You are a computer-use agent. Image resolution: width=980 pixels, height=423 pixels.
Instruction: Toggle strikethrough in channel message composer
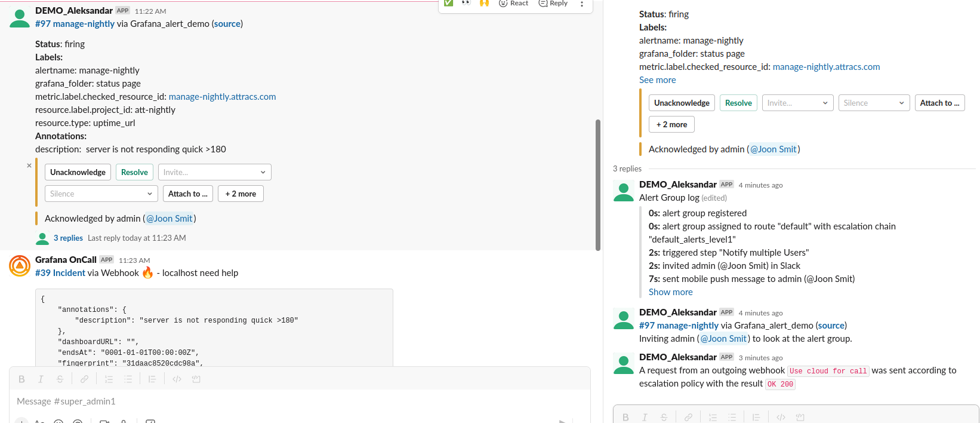pyautogui.click(x=60, y=379)
